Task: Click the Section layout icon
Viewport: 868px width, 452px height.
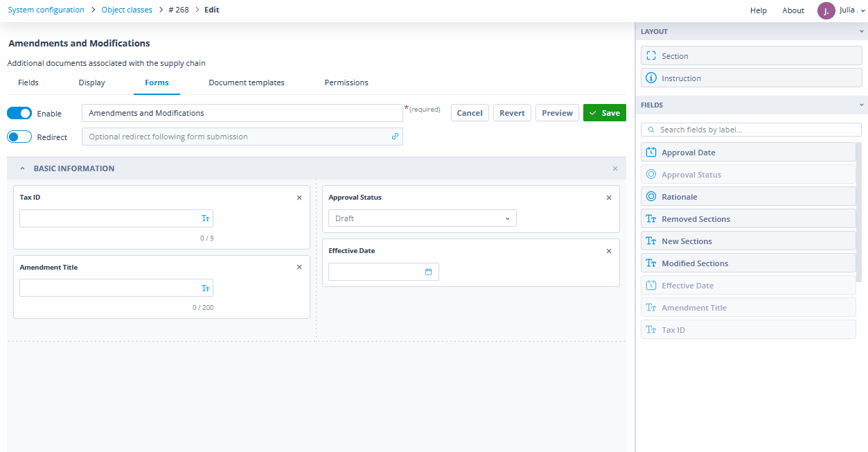Action: [x=651, y=56]
